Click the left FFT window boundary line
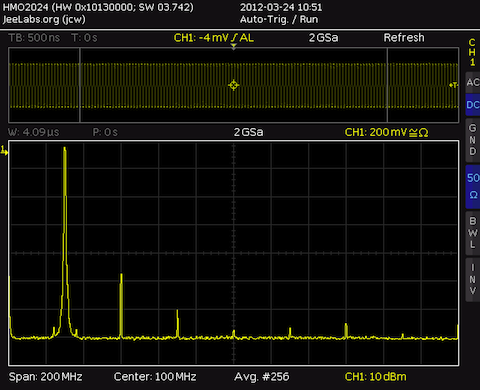 point(80,85)
